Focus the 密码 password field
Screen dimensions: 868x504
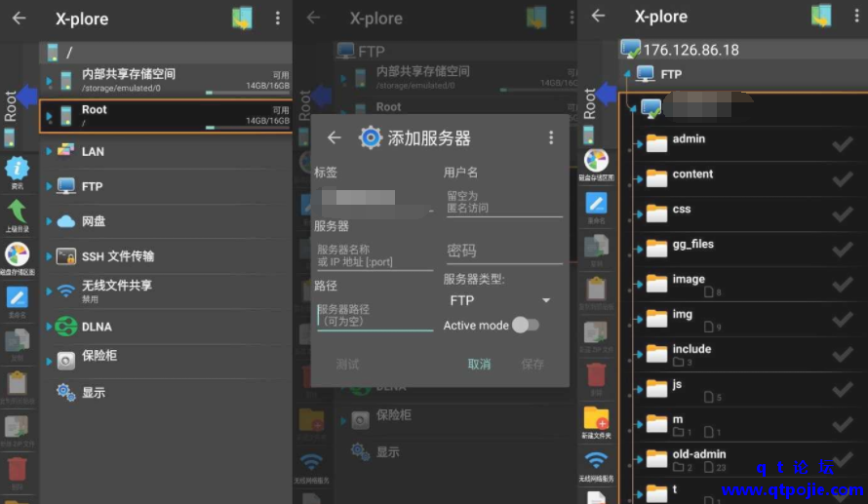point(504,252)
